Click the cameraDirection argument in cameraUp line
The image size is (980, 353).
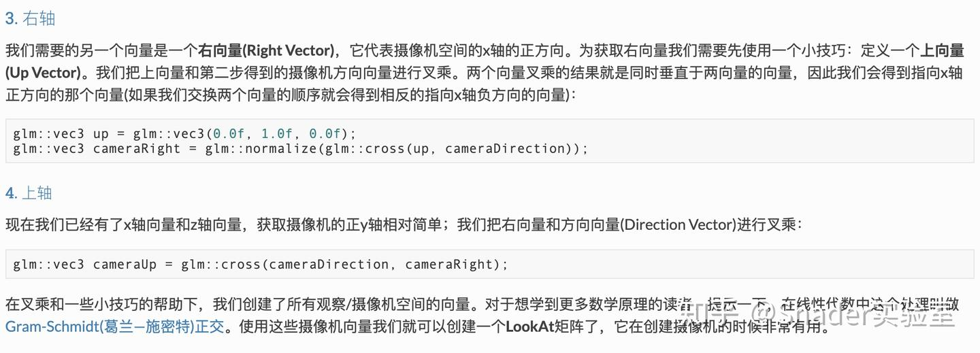coord(329,264)
